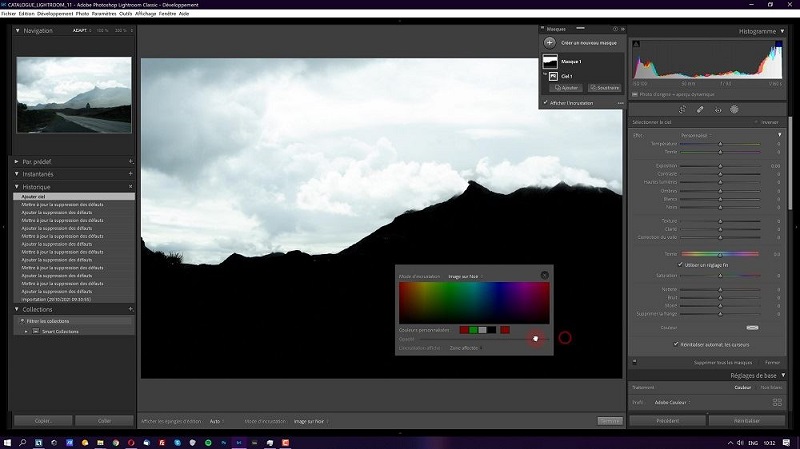Enable the Inverser checkbox for sky mask

tap(757, 122)
